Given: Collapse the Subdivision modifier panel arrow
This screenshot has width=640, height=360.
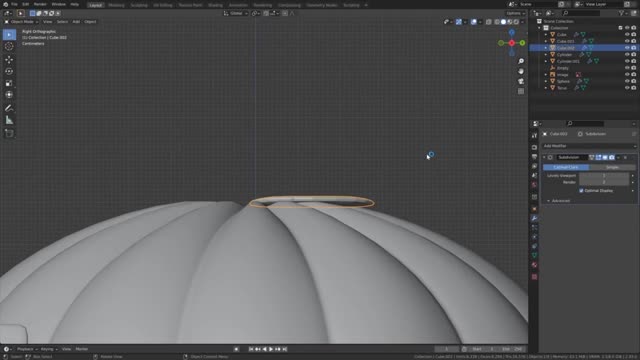Looking at the screenshot, I should pyautogui.click(x=544, y=158).
